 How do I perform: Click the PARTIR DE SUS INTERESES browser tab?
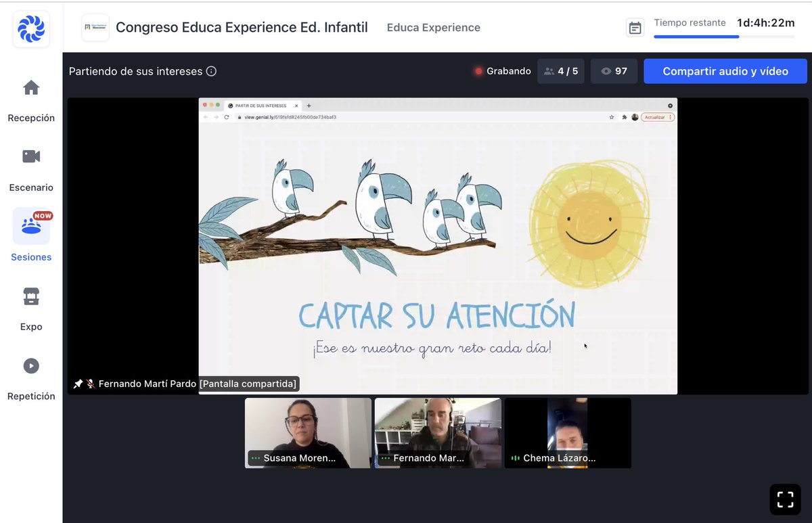click(x=262, y=106)
